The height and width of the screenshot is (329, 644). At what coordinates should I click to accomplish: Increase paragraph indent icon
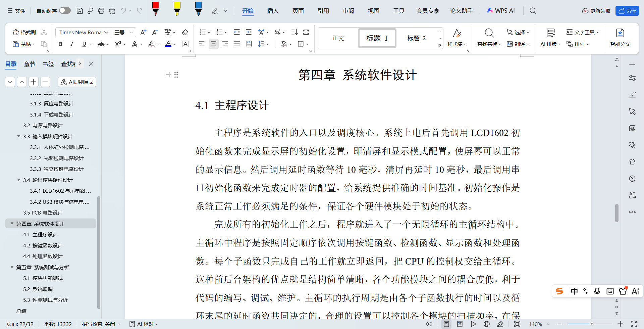[x=249, y=32]
